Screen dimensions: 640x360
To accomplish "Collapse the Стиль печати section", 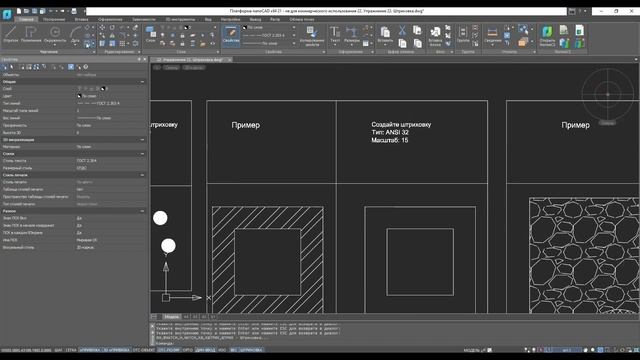I will point(142,175).
